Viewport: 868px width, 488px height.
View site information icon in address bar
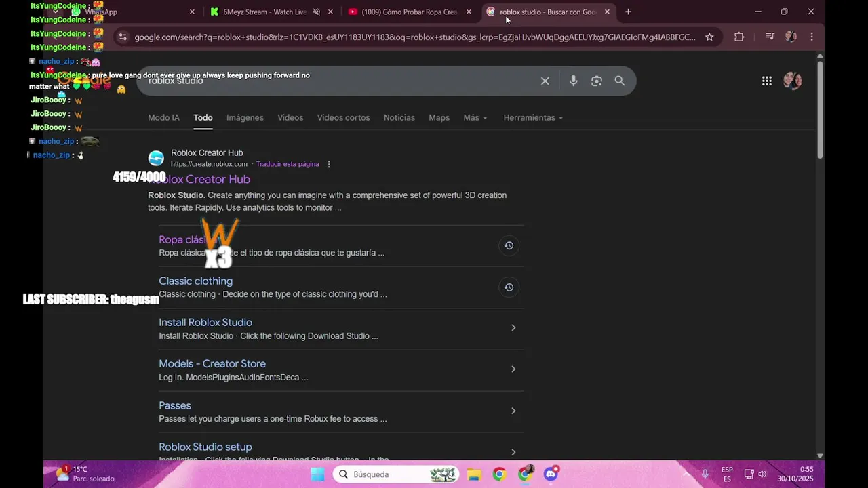pos(123,37)
